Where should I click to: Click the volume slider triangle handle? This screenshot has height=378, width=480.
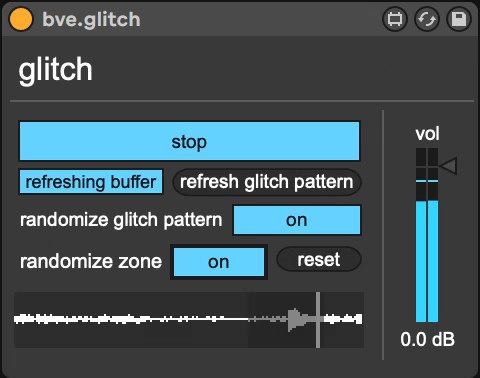pyautogui.click(x=448, y=166)
